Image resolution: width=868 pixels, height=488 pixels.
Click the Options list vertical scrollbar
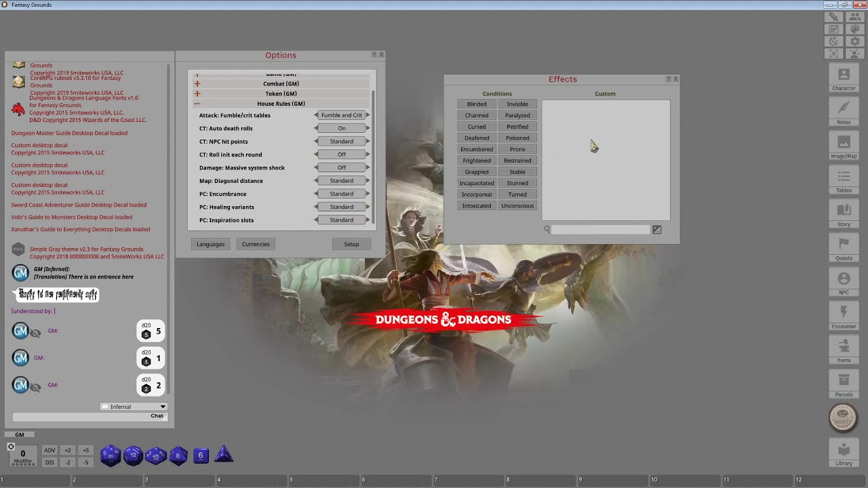coord(373,157)
